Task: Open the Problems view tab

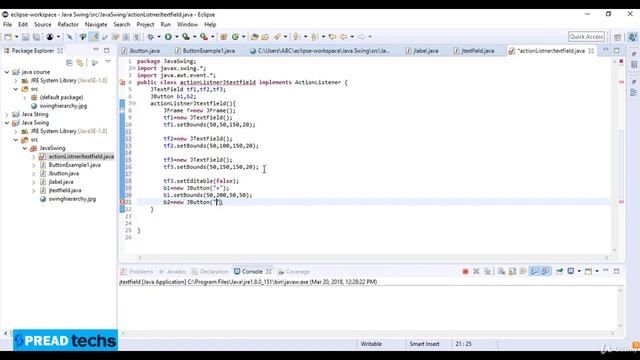Action: 137,272
